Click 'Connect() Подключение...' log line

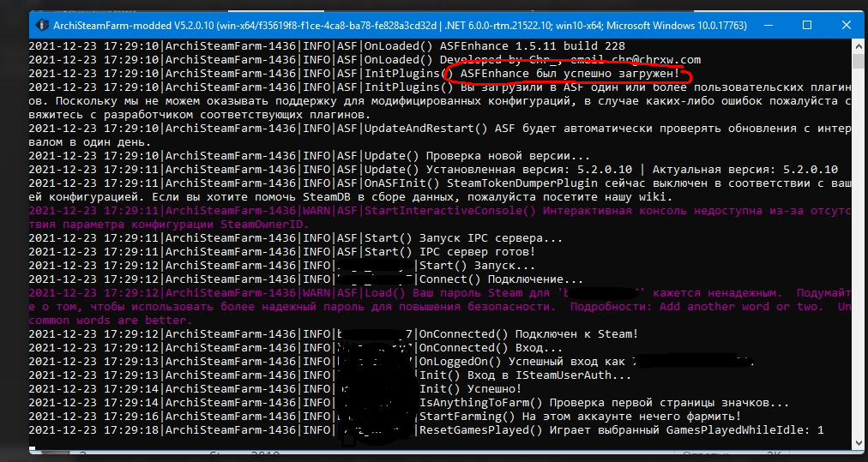(305, 279)
